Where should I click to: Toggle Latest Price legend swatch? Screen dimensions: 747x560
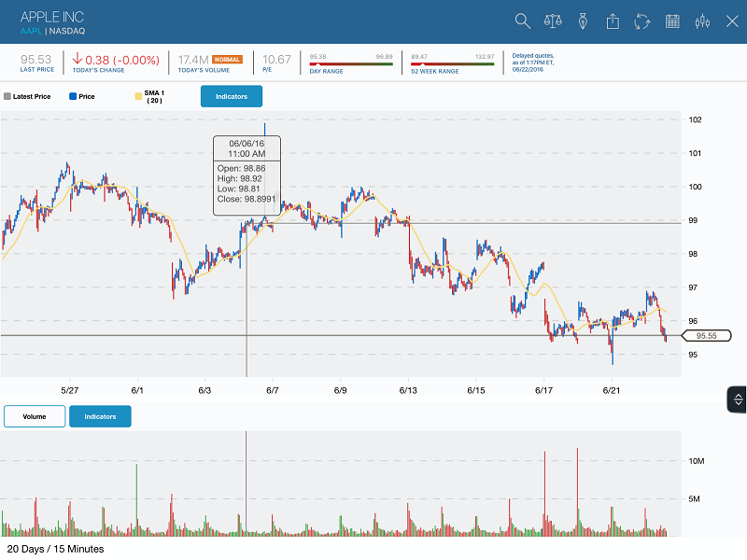tap(7, 96)
